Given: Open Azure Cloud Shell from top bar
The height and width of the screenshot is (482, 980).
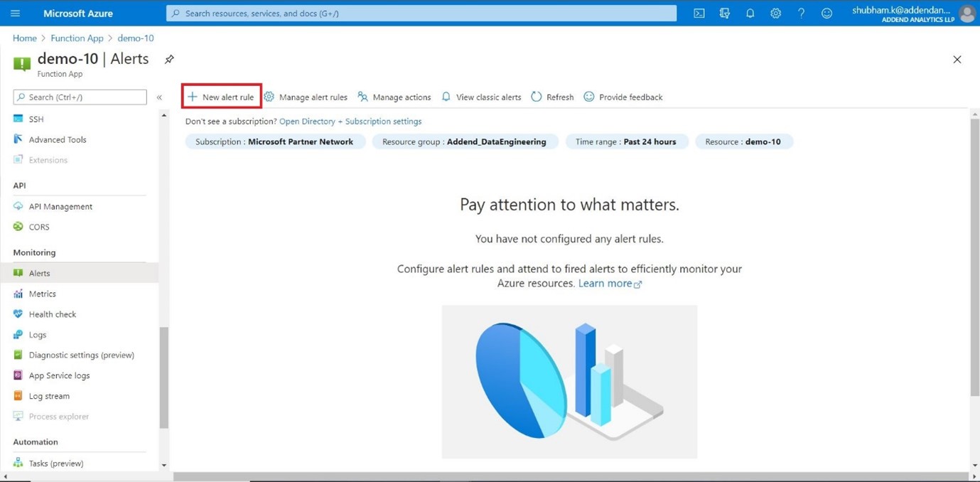Looking at the screenshot, I should click(699, 13).
